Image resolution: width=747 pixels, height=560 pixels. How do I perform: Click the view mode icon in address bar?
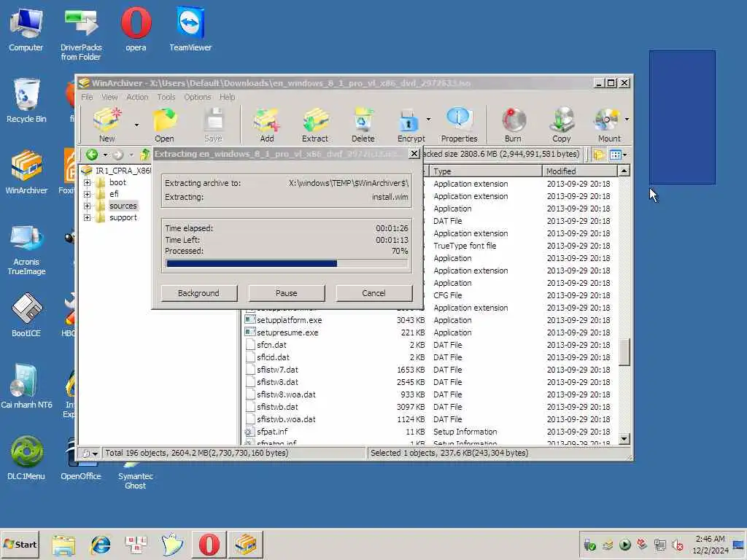tap(615, 155)
